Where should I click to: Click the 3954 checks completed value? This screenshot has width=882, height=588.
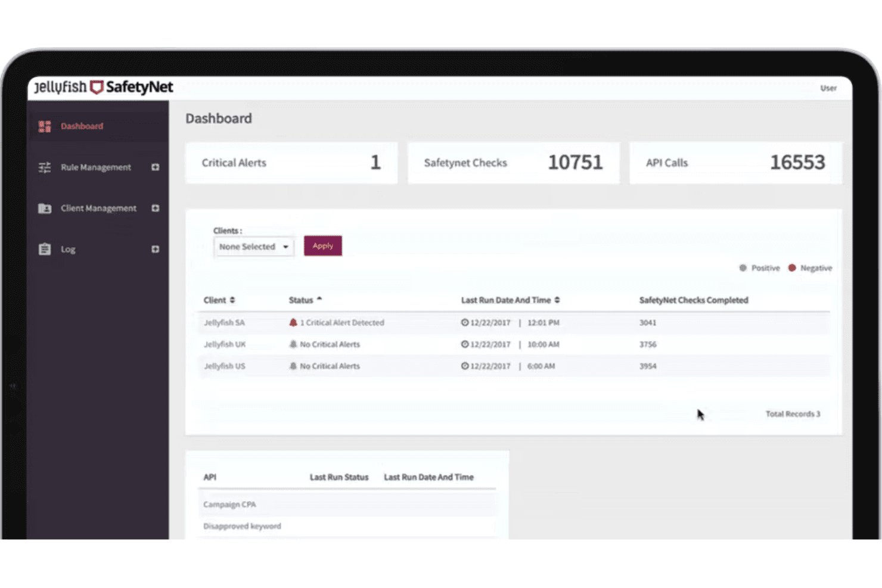648,366
